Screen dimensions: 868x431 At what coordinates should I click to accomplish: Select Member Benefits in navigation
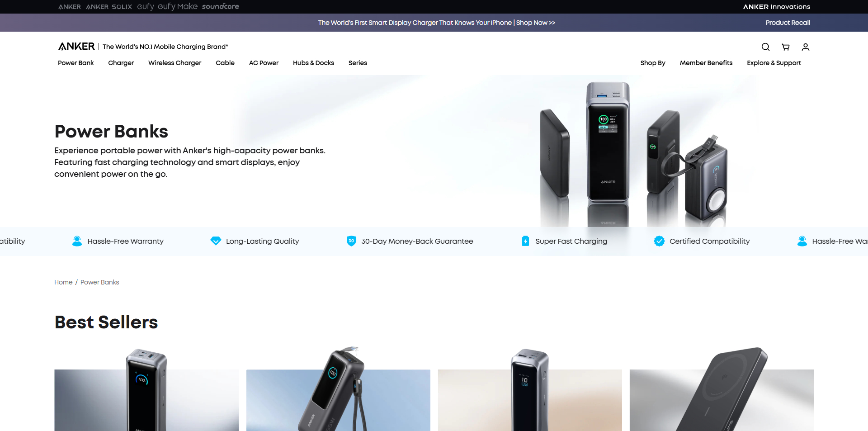pyautogui.click(x=706, y=63)
